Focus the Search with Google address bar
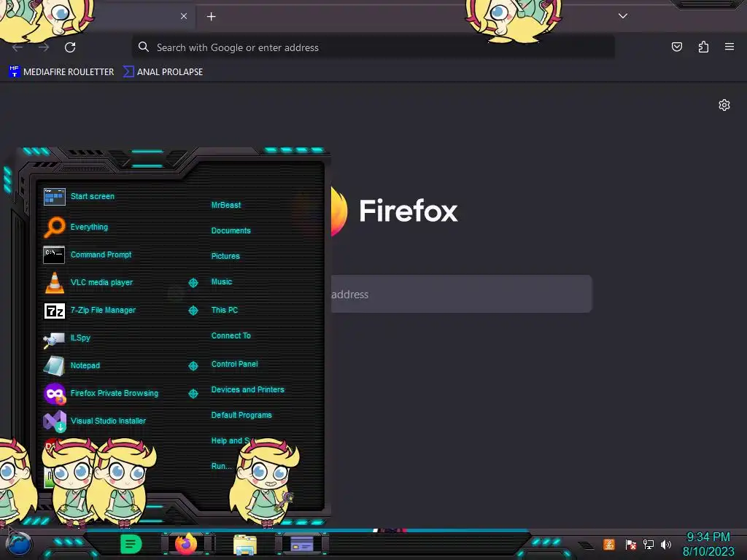The height and width of the screenshot is (560, 747). pos(373,47)
